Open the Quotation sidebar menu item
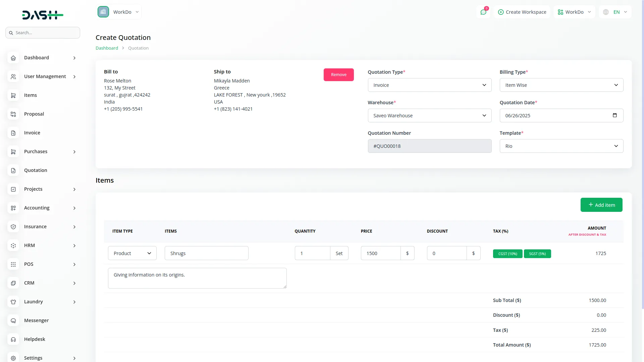644x362 pixels. [36, 170]
